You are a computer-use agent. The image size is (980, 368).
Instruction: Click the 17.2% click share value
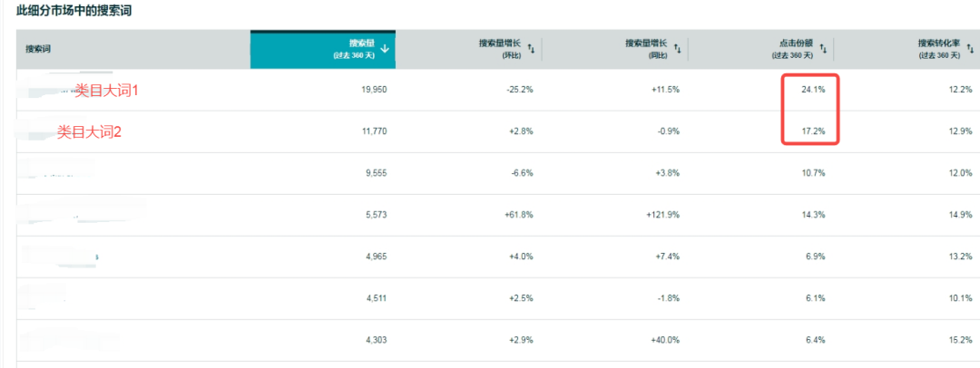(812, 131)
